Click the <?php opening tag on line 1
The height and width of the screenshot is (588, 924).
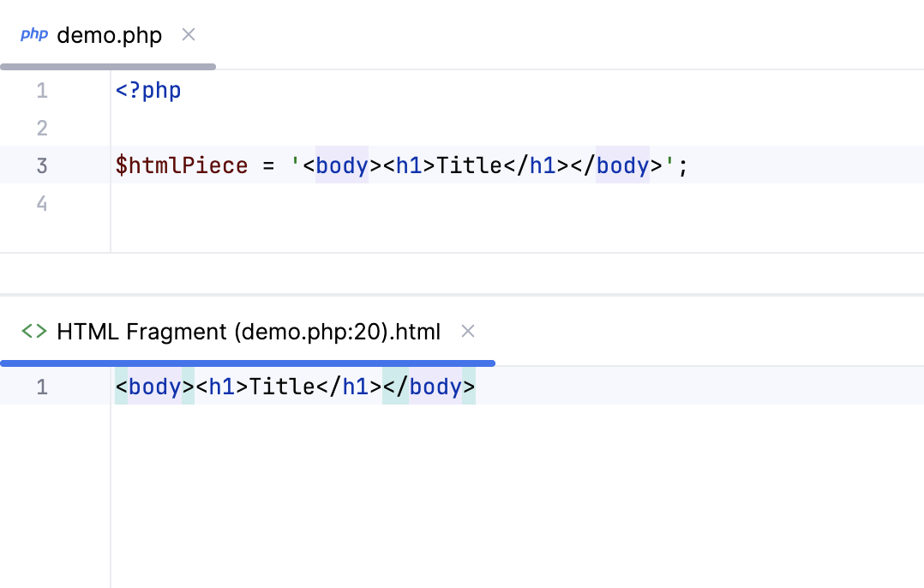coord(147,90)
